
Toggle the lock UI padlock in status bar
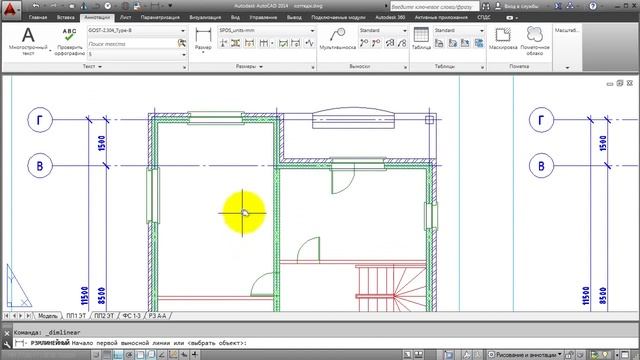569,355
